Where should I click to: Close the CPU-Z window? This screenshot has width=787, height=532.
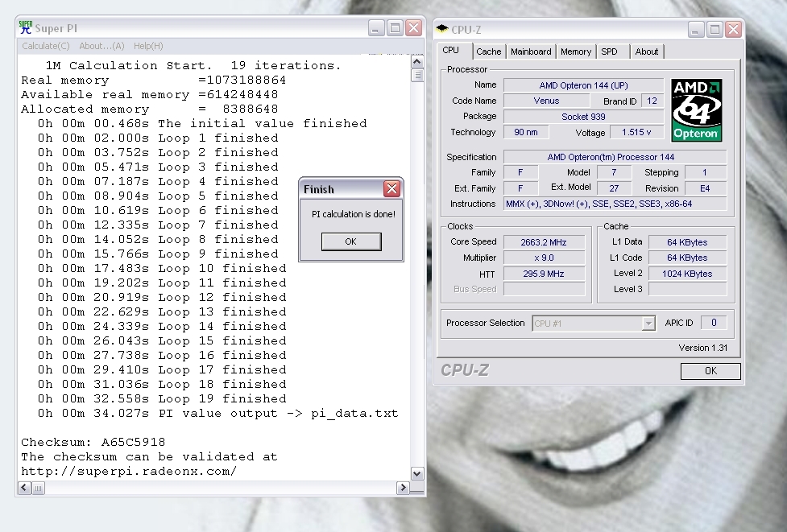[732, 30]
